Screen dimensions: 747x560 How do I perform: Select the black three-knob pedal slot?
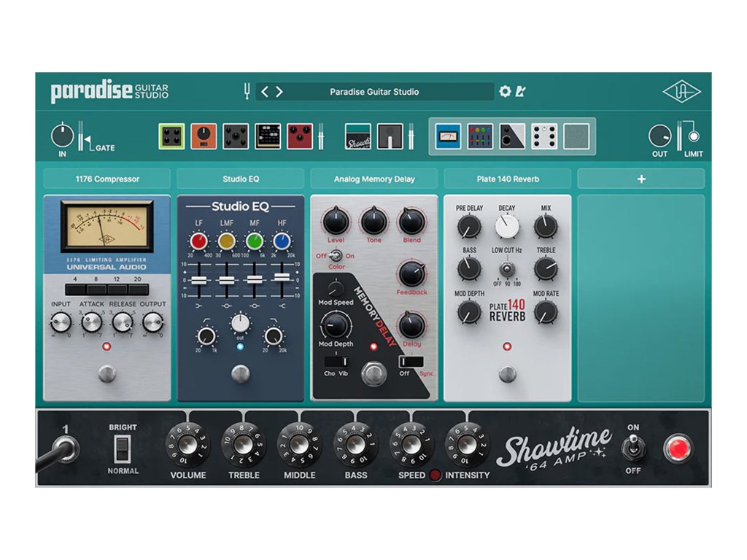pyautogui.click(x=236, y=136)
